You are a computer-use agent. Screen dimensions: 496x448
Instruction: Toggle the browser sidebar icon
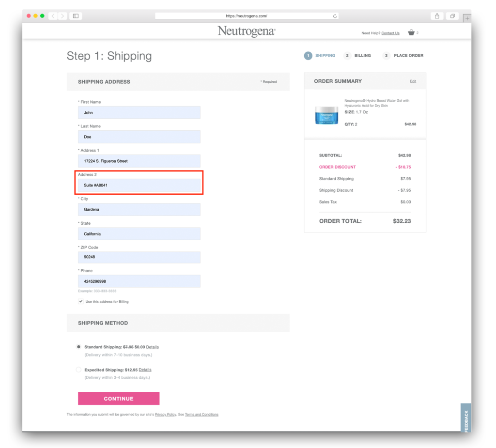[x=76, y=16]
